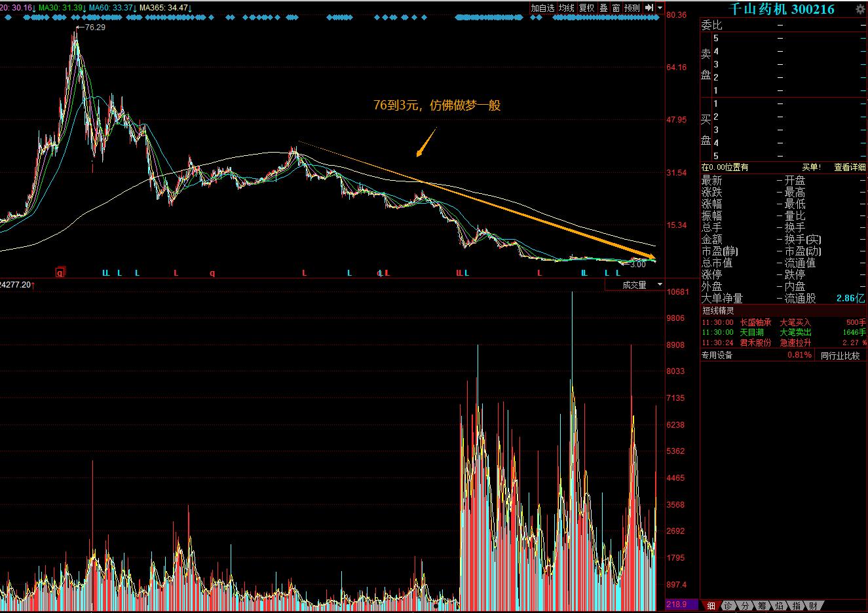The height and width of the screenshot is (613, 868).
Task: Click the 专用设备 sector label
Action: (x=717, y=356)
